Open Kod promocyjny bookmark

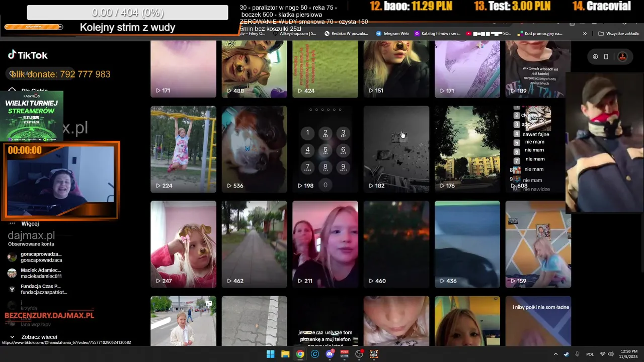539,34
